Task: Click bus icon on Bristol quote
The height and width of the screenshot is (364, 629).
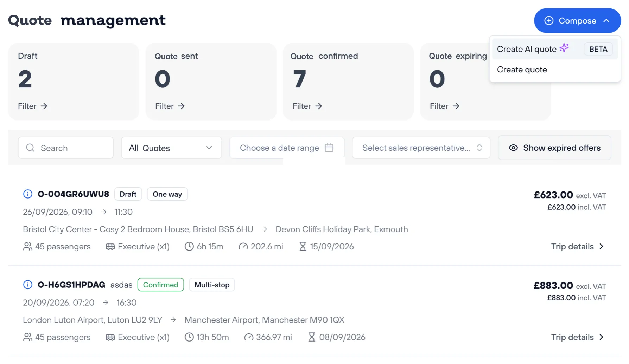Action: click(110, 247)
